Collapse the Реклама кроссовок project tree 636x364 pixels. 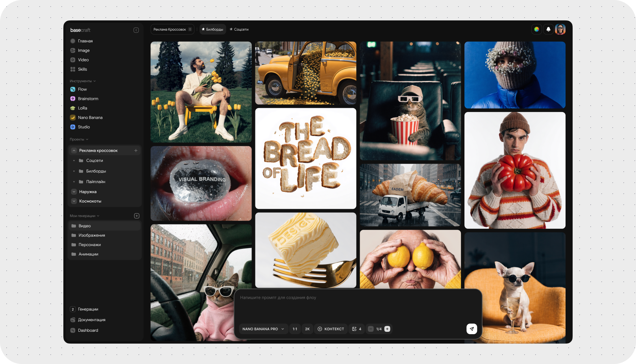74,151
